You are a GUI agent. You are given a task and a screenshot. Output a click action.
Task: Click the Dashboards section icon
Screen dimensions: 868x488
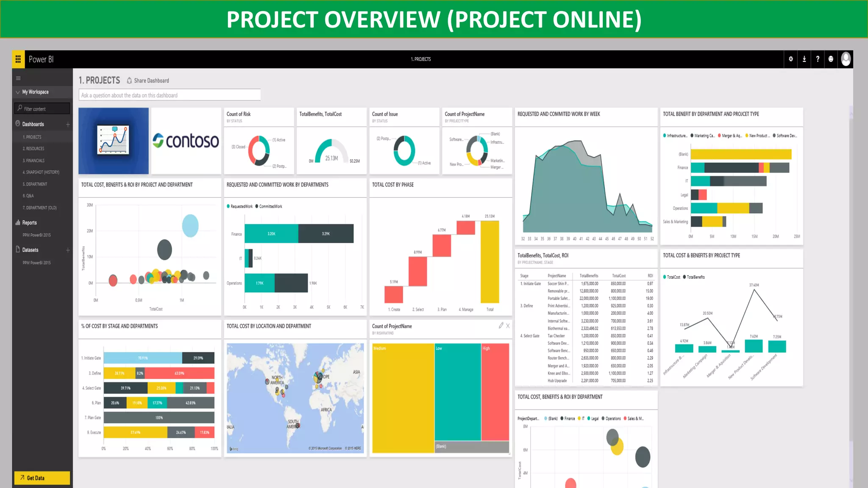[x=18, y=124]
